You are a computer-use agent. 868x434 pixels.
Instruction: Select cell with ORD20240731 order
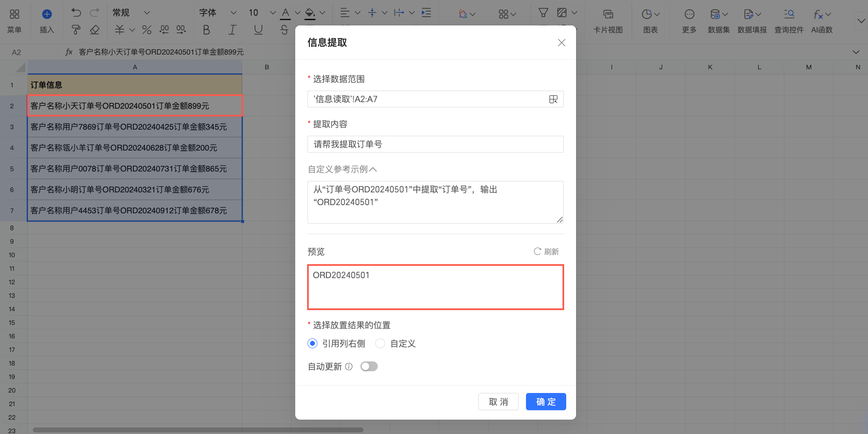point(135,169)
